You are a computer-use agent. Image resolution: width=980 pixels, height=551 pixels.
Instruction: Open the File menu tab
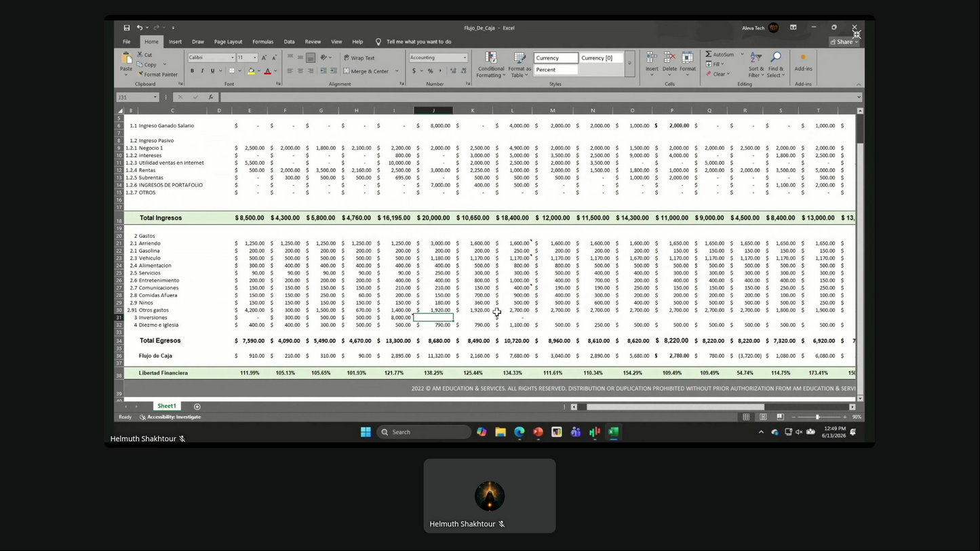[127, 42]
